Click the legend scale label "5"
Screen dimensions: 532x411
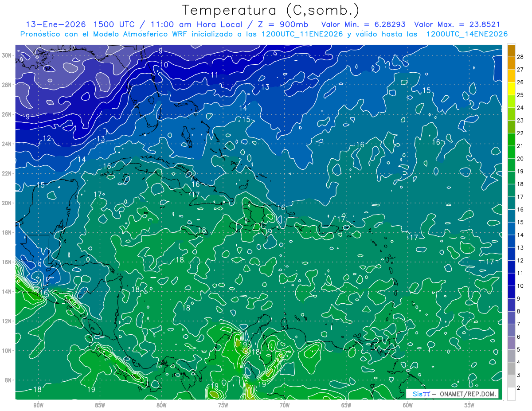point(519,350)
